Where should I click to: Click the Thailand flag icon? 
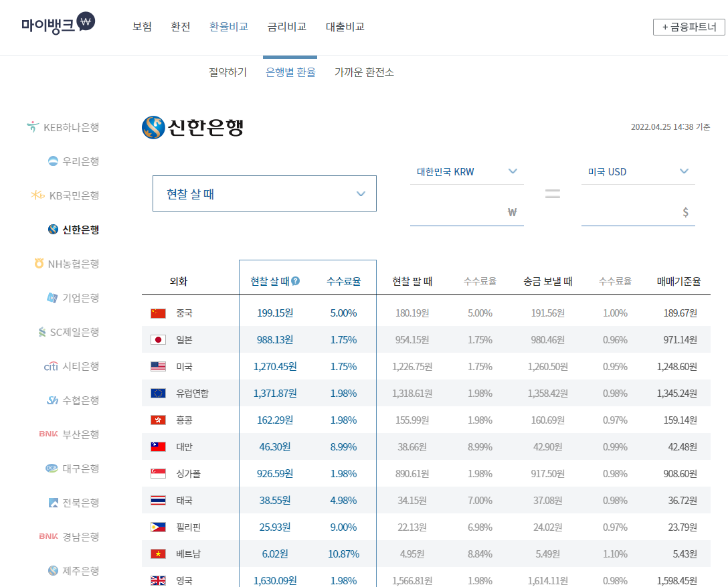(159, 501)
